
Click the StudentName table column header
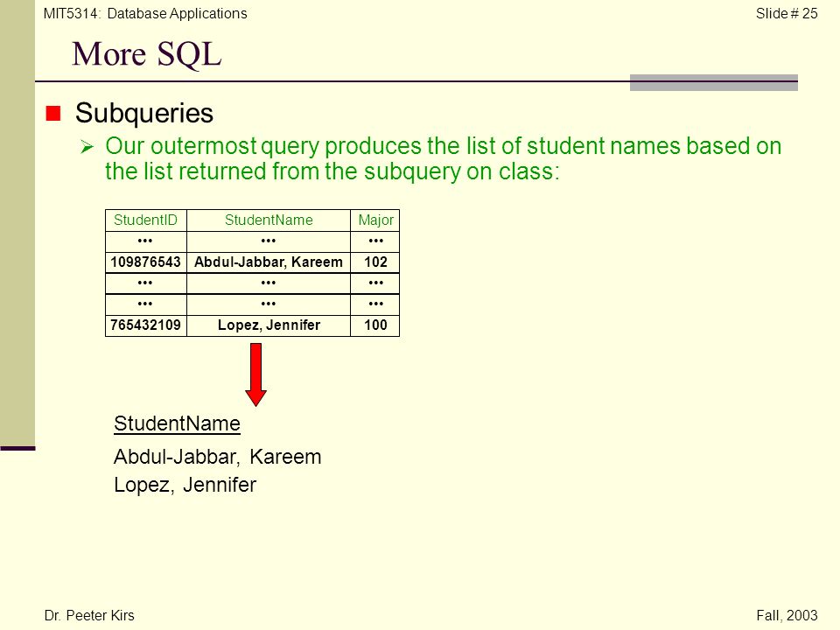point(269,220)
